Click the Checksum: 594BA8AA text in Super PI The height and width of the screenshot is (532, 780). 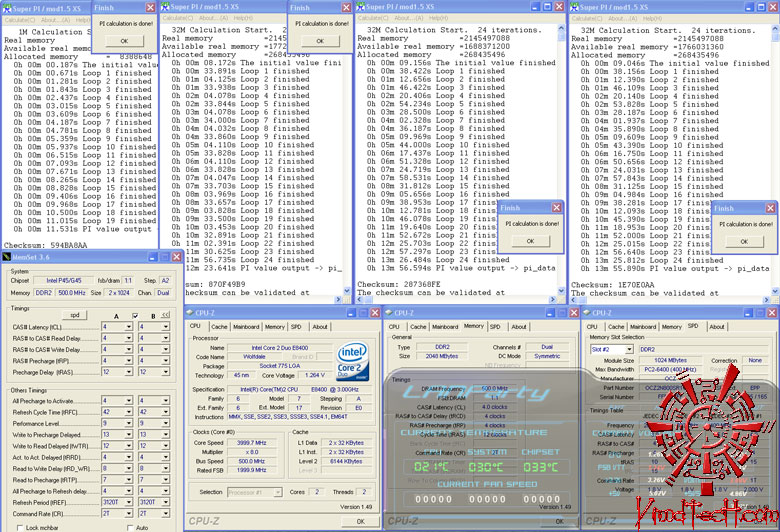(46, 245)
